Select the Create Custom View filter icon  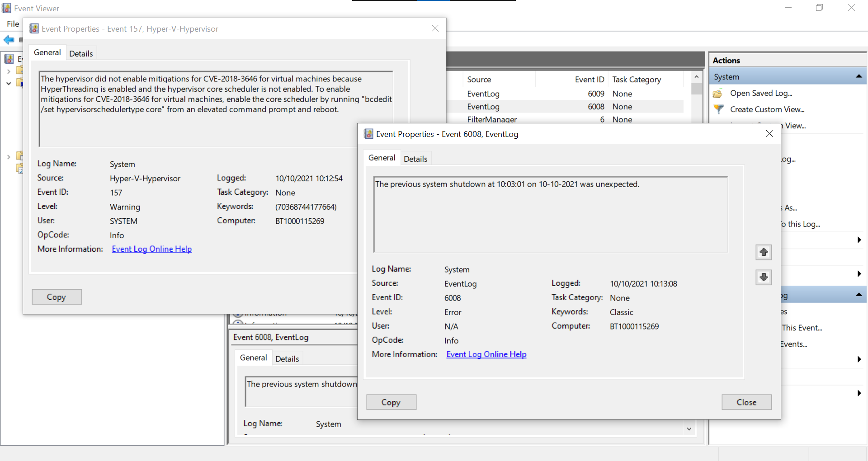click(x=719, y=109)
